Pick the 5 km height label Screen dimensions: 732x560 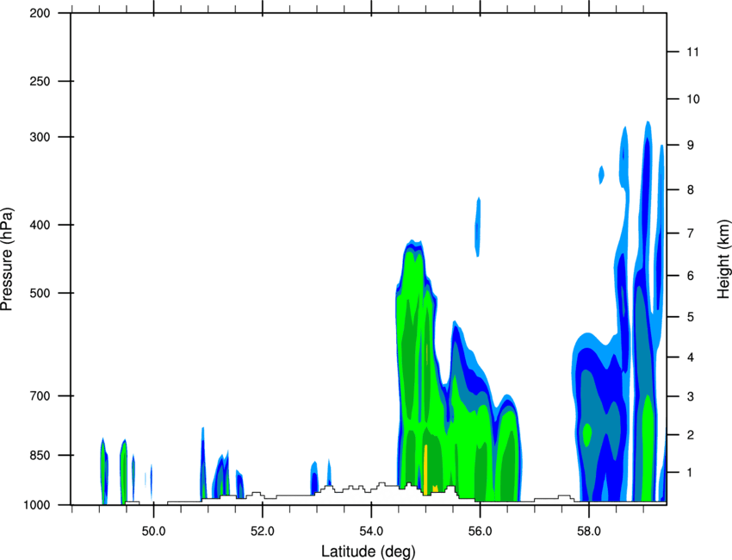[690, 317]
